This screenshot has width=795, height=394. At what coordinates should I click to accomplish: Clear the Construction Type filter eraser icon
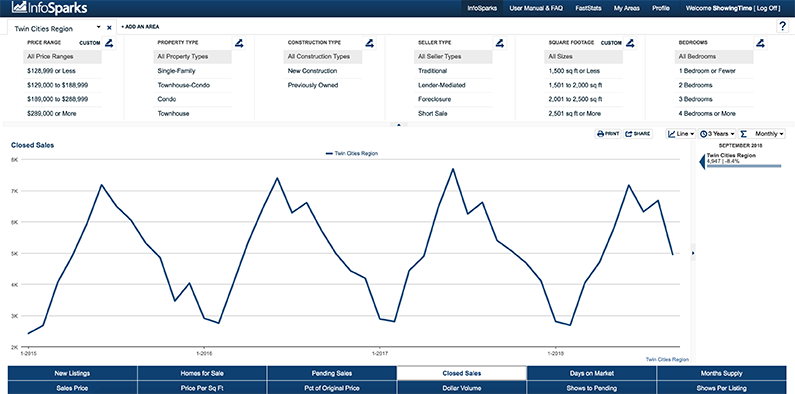[370, 43]
